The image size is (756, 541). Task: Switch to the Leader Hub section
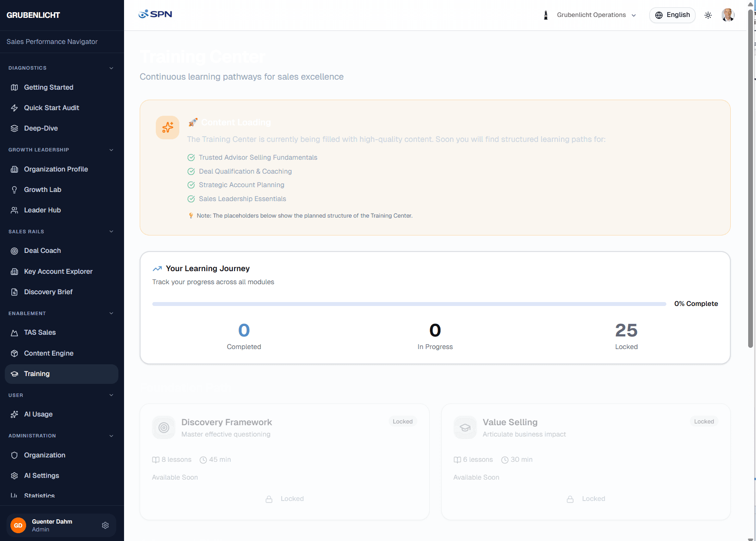click(x=42, y=210)
